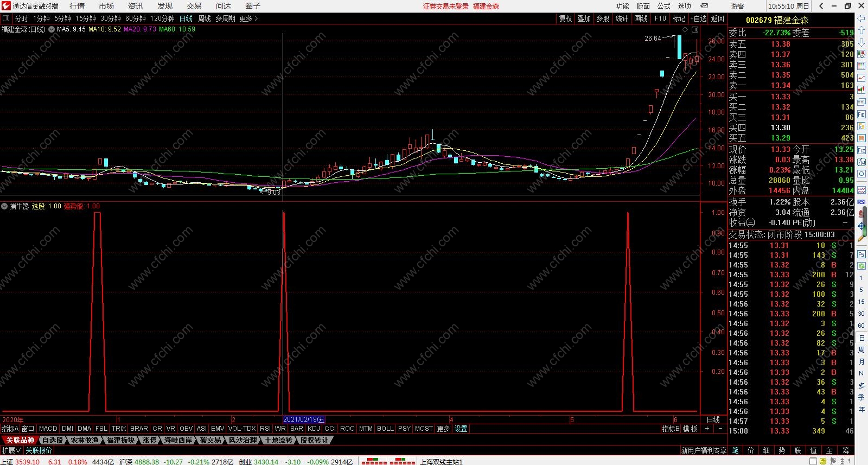868x465 pixels.
Task: Click the 上证 index value in status bar
Action: coord(27,462)
